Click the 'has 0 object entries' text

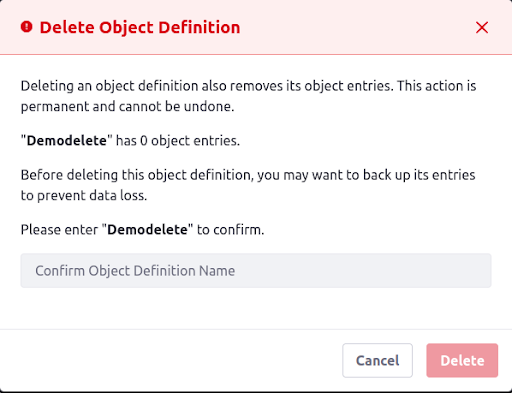click(x=178, y=141)
